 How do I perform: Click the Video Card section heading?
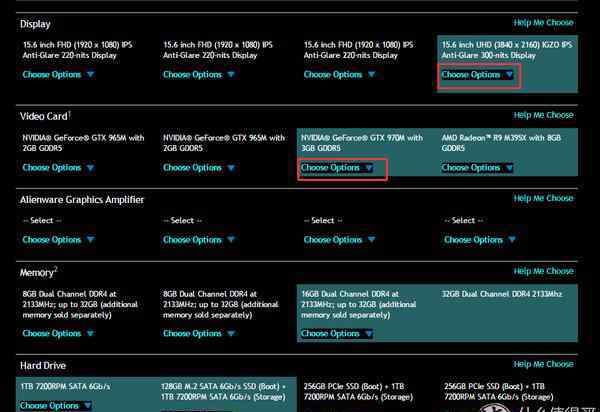coord(45,116)
